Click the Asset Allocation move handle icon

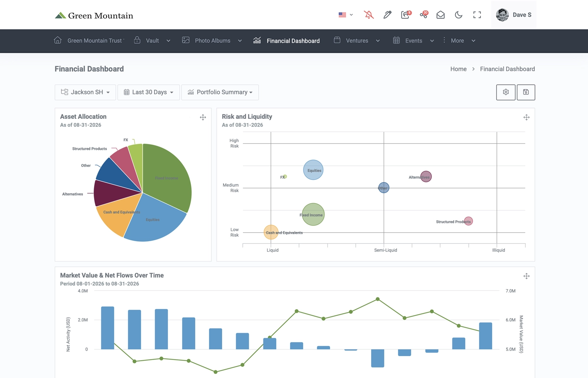(203, 118)
